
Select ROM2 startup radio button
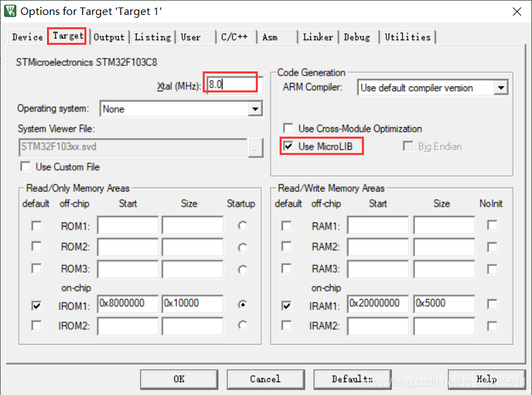click(x=242, y=247)
